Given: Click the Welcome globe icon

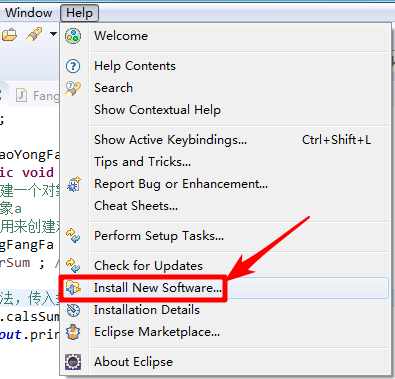Looking at the screenshot, I should pos(73,36).
